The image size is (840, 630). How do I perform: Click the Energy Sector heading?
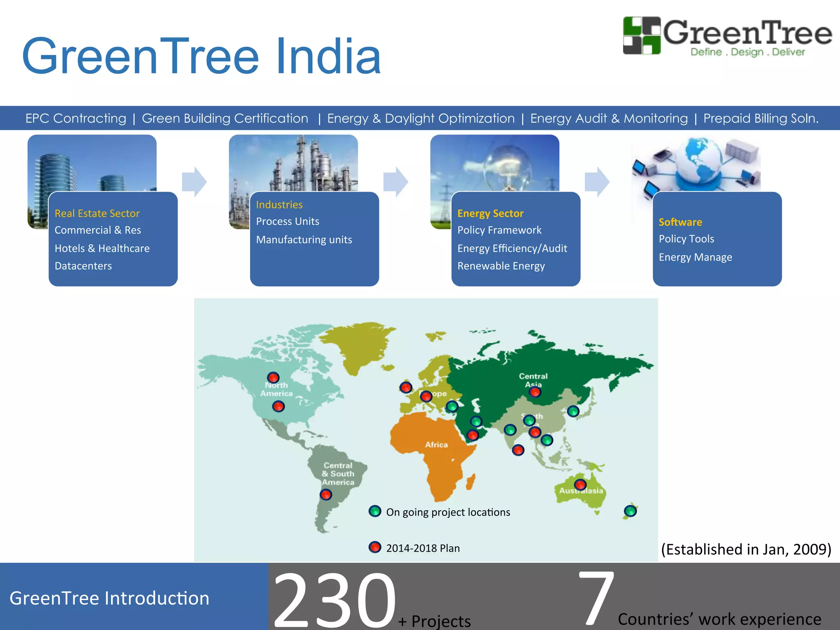(491, 213)
